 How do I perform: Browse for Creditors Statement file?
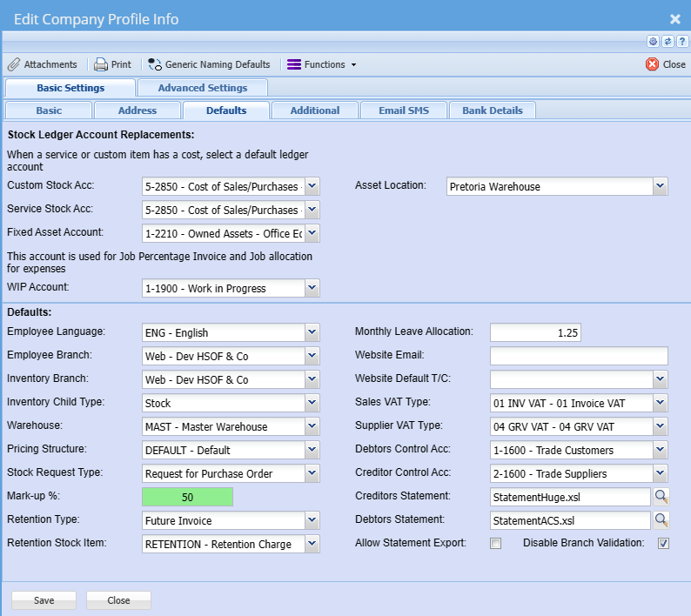coord(661,497)
